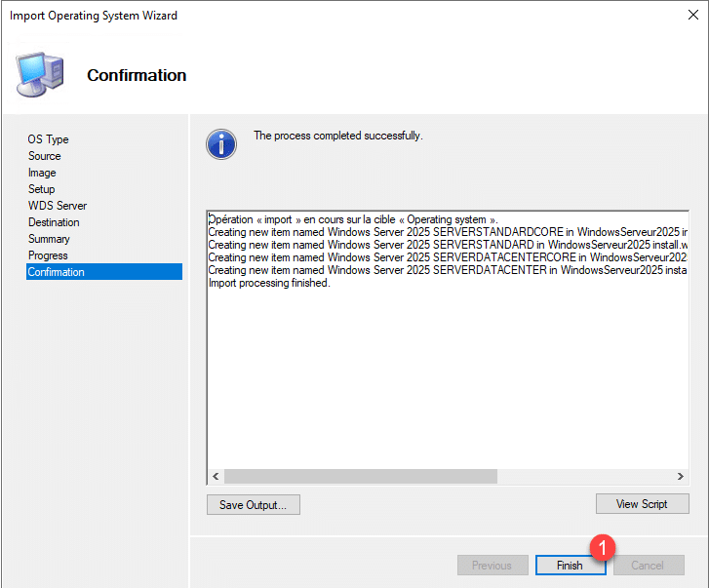Select the highlighted Confirmation step
Screen dimensions: 709x588
click(x=56, y=272)
